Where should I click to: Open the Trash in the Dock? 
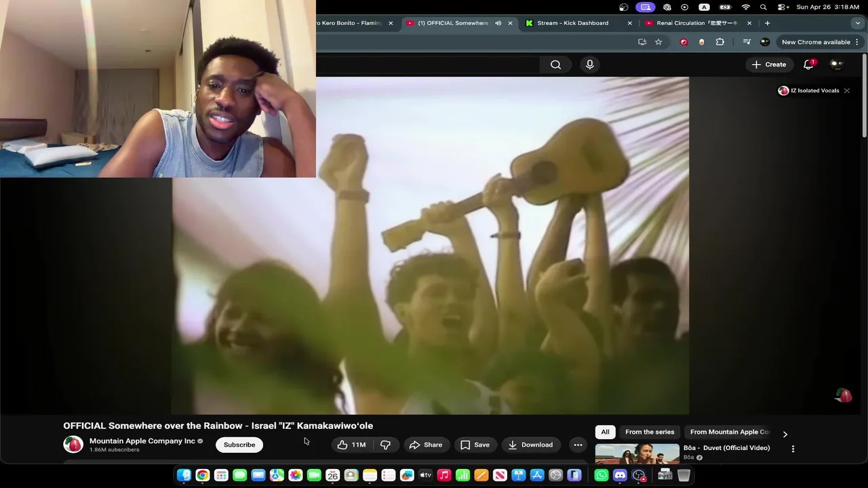pyautogui.click(x=684, y=475)
